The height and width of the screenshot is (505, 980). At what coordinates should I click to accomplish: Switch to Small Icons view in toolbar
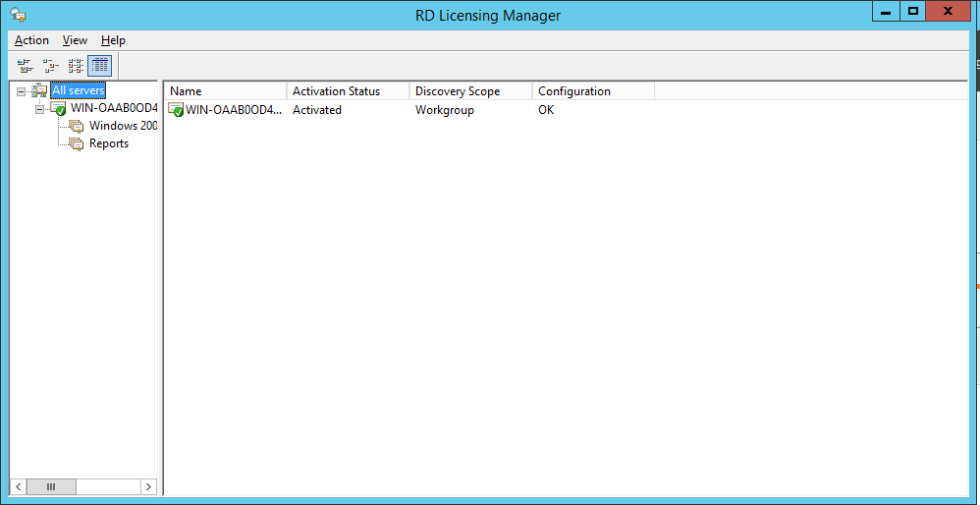[50, 66]
